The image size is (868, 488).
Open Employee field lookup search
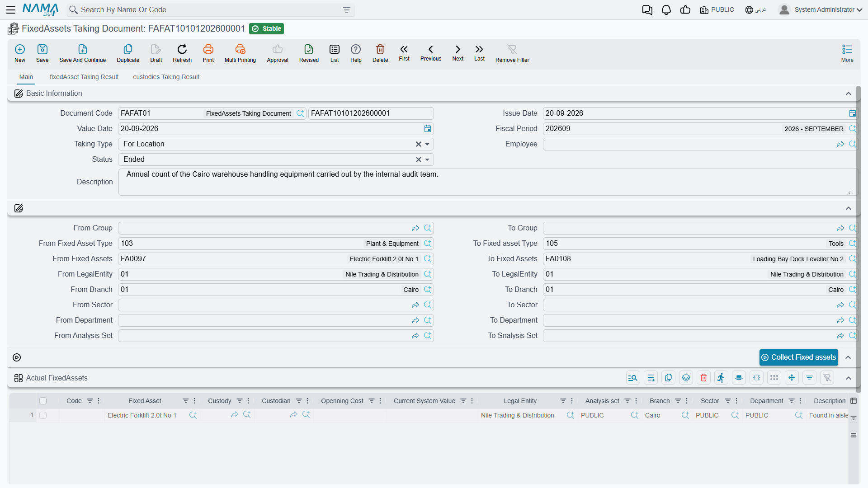click(x=853, y=144)
